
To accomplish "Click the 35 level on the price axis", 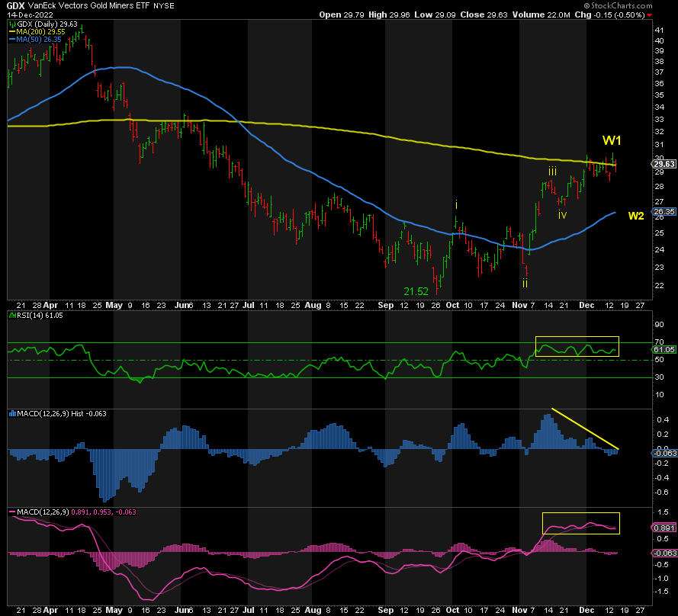I will tap(660, 95).
